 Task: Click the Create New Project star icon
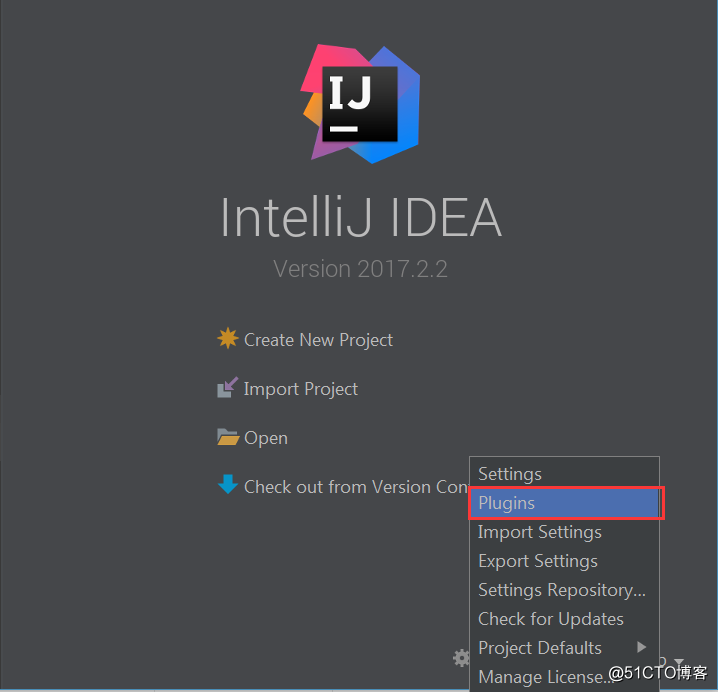tap(228, 339)
